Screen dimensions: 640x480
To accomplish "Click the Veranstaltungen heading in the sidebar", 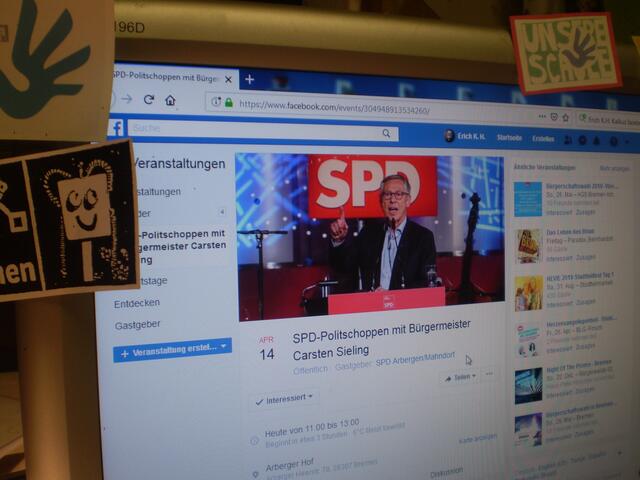I will [x=180, y=163].
